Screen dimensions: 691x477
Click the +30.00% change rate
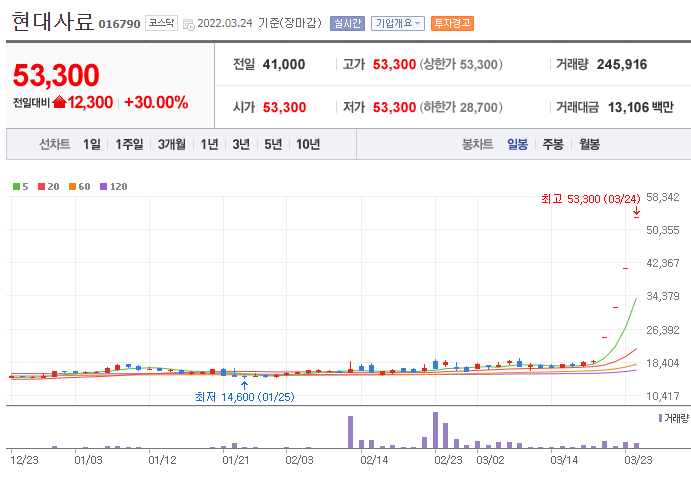tap(156, 102)
